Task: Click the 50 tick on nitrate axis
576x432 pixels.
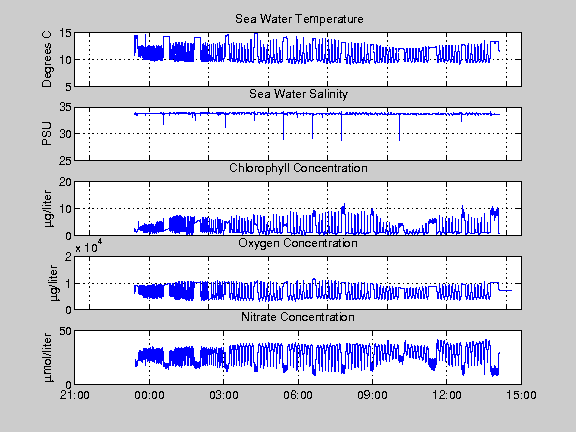Action: pyautogui.click(x=65, y=331)
